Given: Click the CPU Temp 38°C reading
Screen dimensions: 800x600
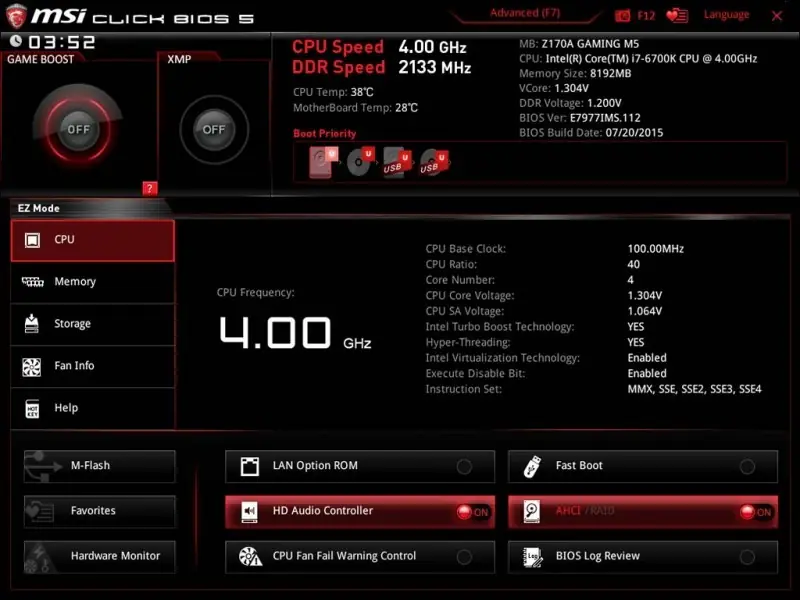Looking at the screenshot, I should (333, 92).
